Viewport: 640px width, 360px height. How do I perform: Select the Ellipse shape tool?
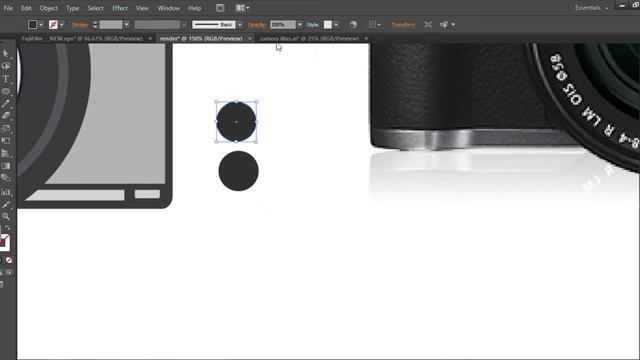tap(6, 91)
